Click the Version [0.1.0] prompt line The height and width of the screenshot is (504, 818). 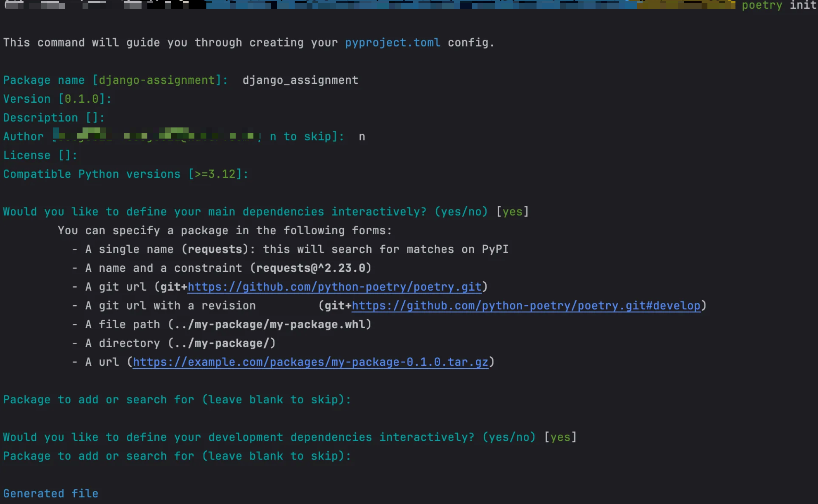coord(57,99)
